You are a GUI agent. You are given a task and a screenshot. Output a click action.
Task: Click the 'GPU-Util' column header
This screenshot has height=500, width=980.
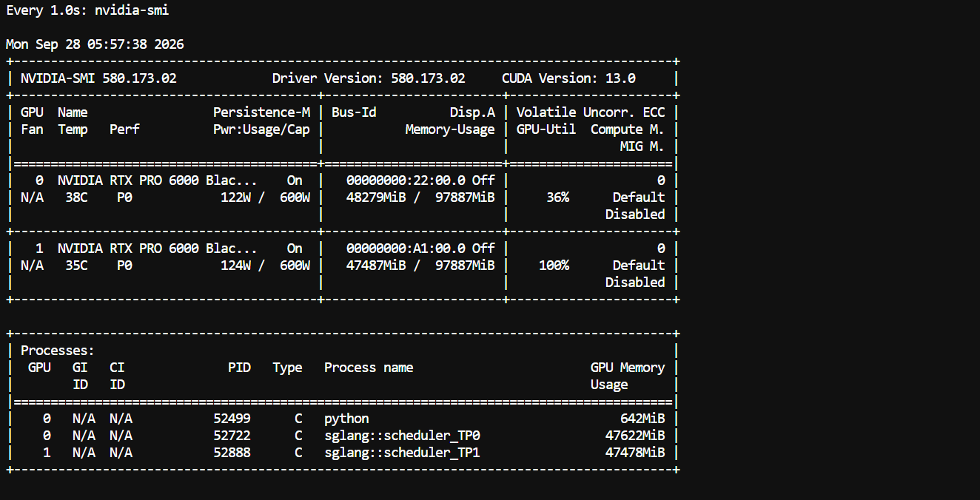[546, 129]
